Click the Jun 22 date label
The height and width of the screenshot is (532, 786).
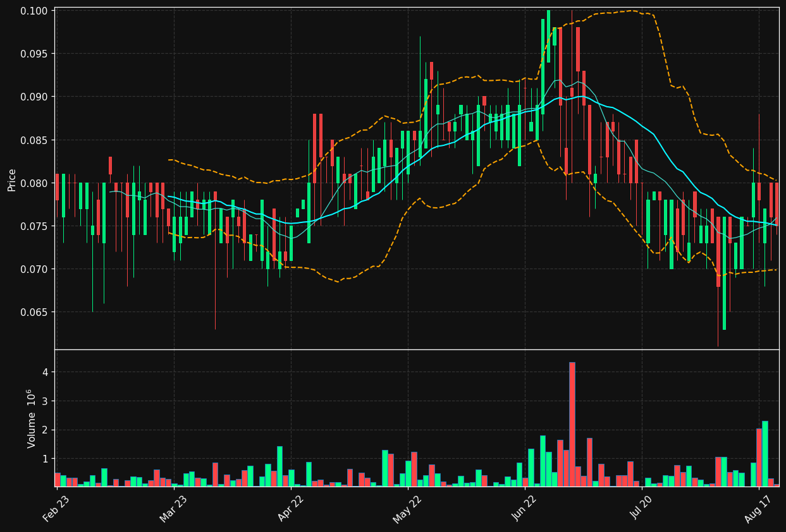pos(525,508)
